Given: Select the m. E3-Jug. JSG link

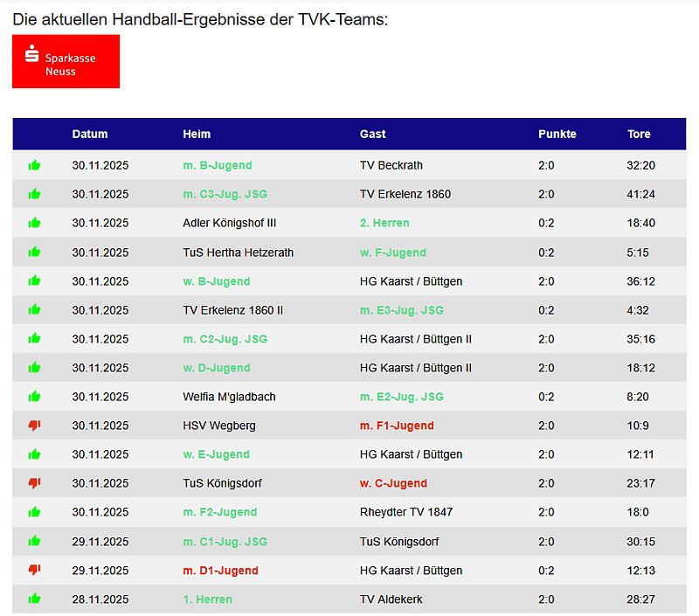Looking at the screenshot, I should tap(401, 310).
